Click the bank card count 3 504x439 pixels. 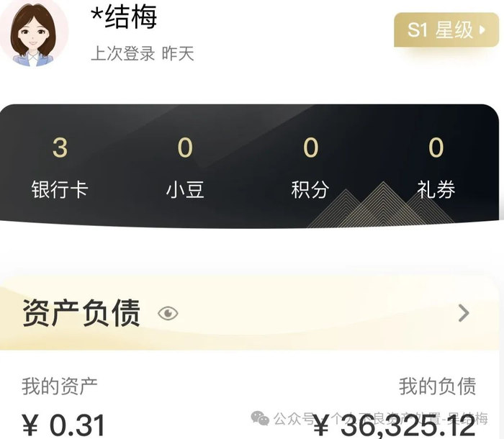point(60,148)
